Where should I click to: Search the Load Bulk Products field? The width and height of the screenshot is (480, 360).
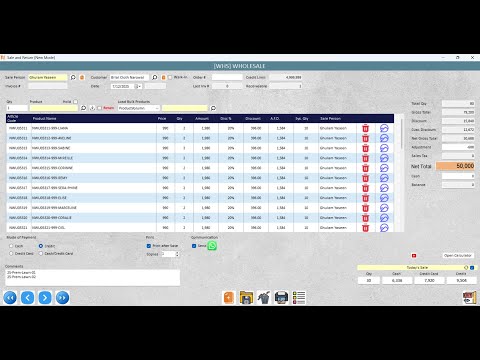[213, 108]
